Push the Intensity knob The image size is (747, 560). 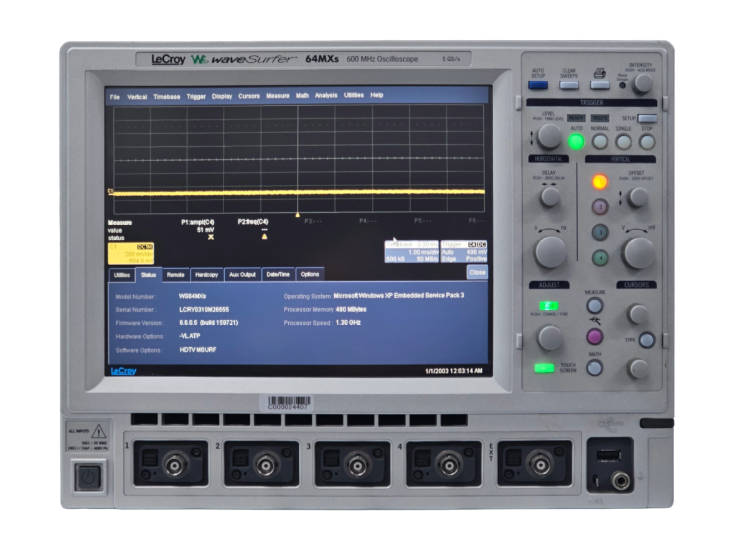(x=642, y=83)
